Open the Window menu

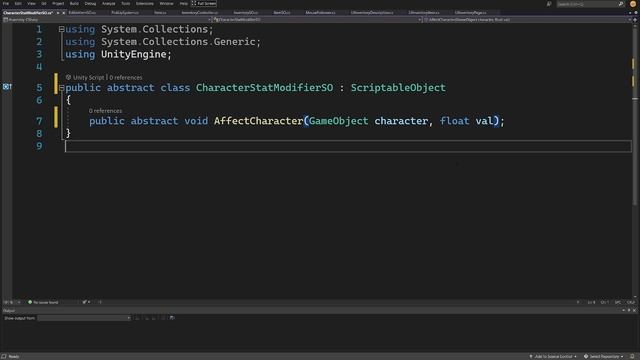pyautogui.click(x=167, y=3)
